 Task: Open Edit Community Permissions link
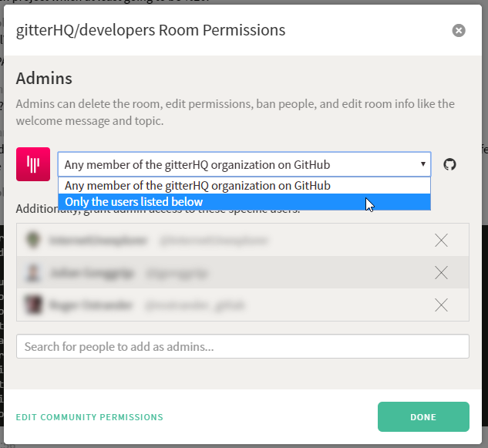pos(89,417)
